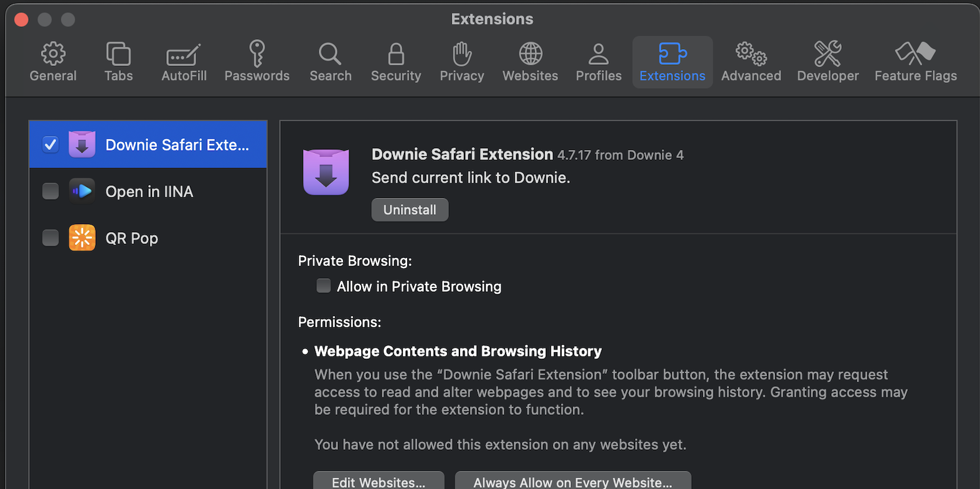This screenshot has height=489, width=980.
Task: Open the Security padlock pane
Action: [x=396, y=62]
